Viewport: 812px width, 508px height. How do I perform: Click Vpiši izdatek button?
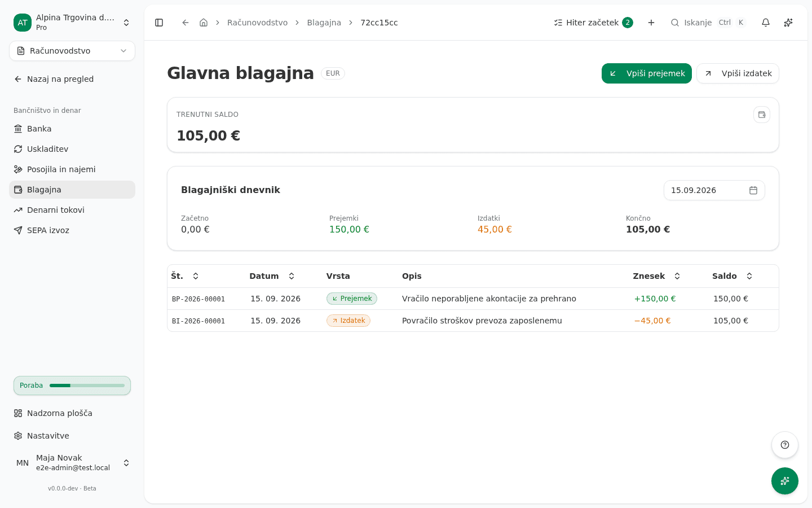738,73
